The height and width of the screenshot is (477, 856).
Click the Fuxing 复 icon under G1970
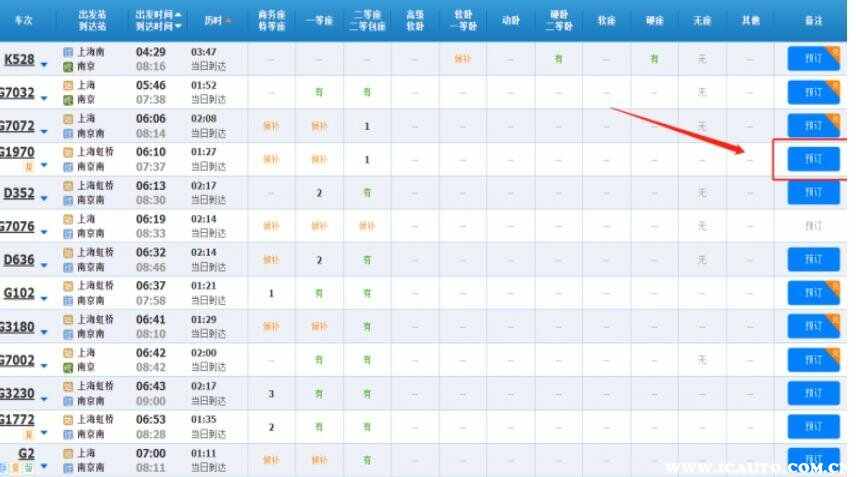29,166
